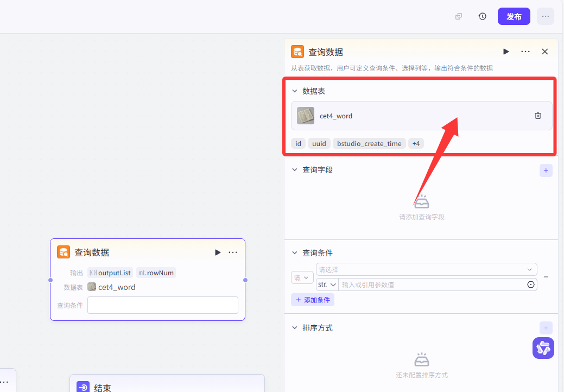Open the canvas node ... menu

tap(233, 252)
